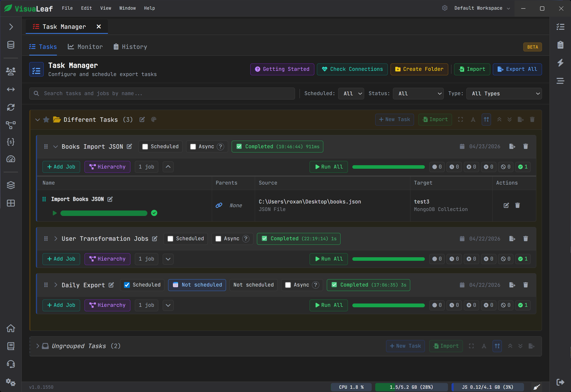The width and height of the screenshot is (571, 392).
Task: Toggle Async checkbox for User Transformation Jobs
Action: tap(218, 239)
